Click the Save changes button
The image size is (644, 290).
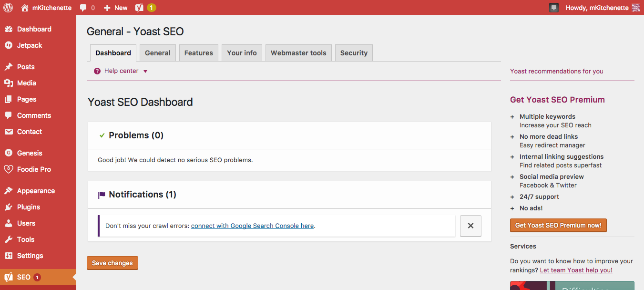pos(112,263)
